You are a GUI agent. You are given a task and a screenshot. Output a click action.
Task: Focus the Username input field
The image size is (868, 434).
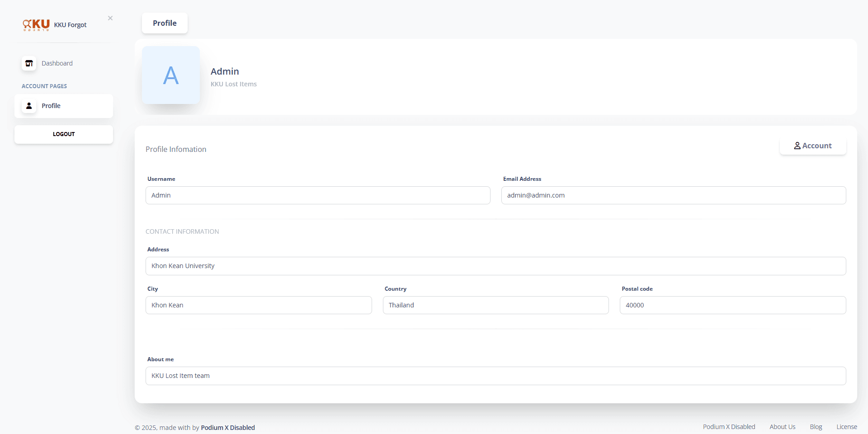[318, 195]
